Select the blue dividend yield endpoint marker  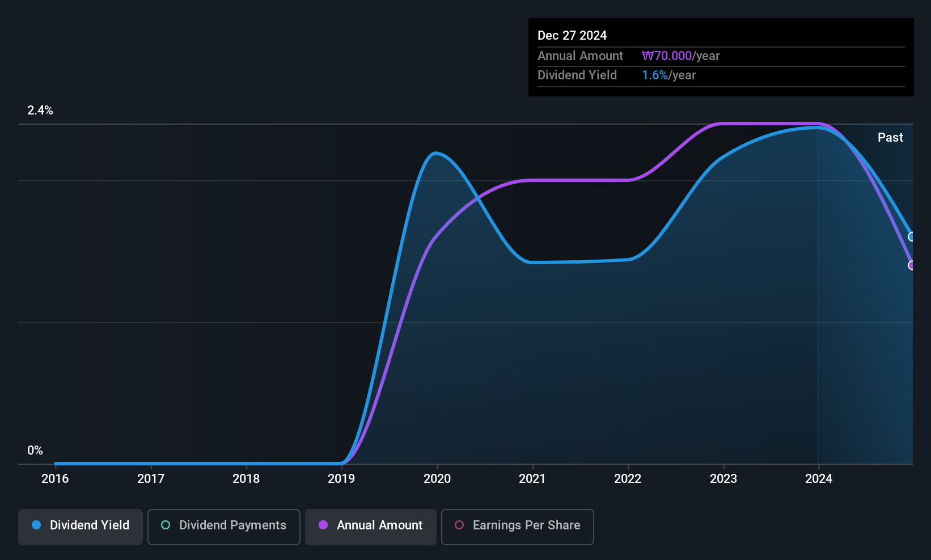pos(912,237)
